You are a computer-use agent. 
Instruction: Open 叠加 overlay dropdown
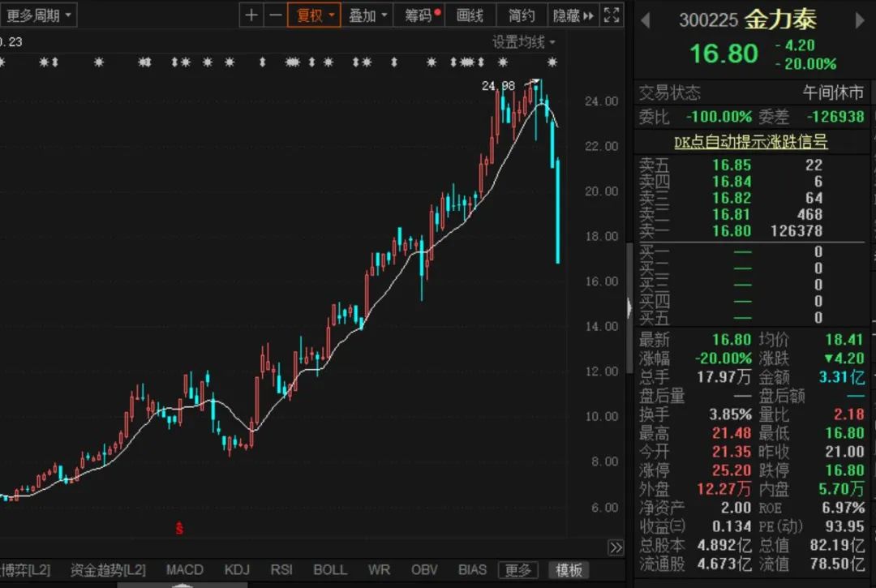(x=367, y=15)
